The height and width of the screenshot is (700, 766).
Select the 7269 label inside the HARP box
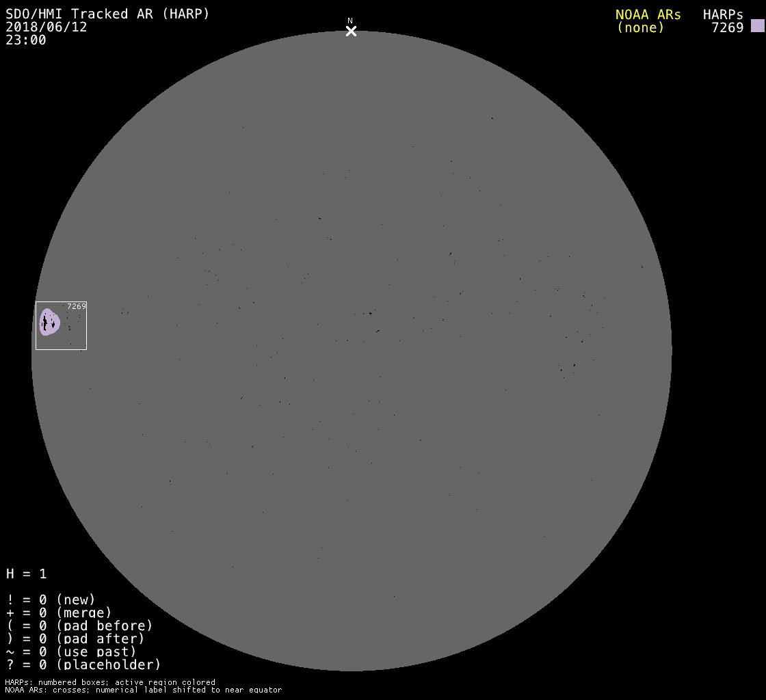tap(76, 306)
